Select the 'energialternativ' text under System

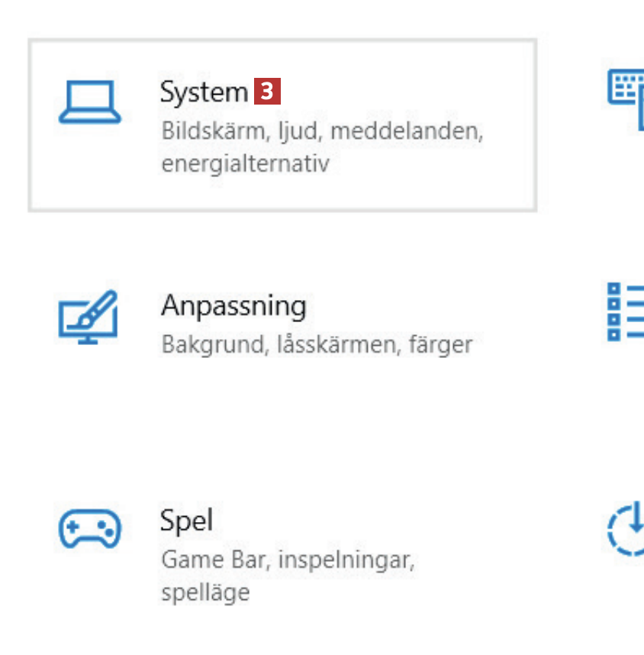[245, 163]
